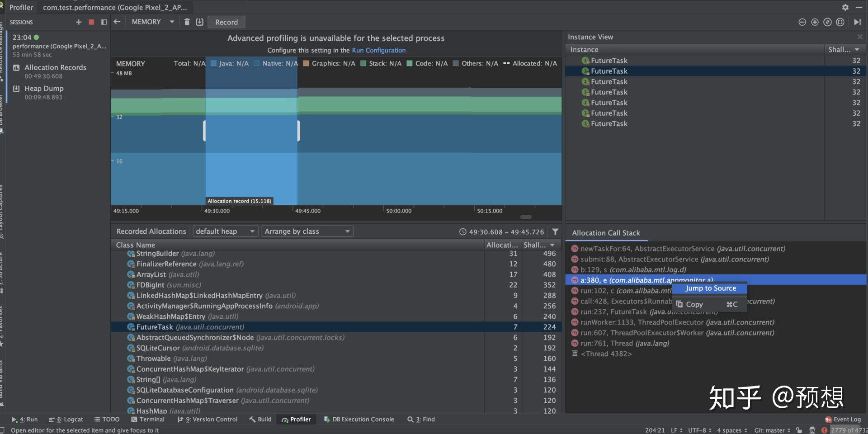Zoom in the profiler timeline
Viewport: 868px width, 434px height.
pyautogui.click(x=815, y=22)
